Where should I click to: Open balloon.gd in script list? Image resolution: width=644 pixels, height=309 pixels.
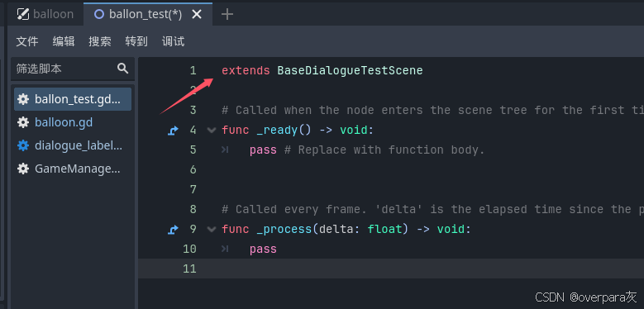pyautogui.click(x=73, y=122)
